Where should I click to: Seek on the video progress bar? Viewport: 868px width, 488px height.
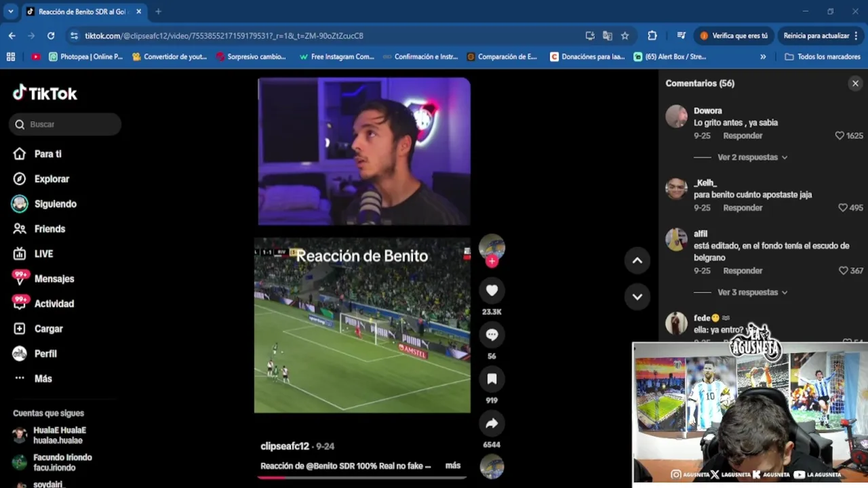click(362, 477)
